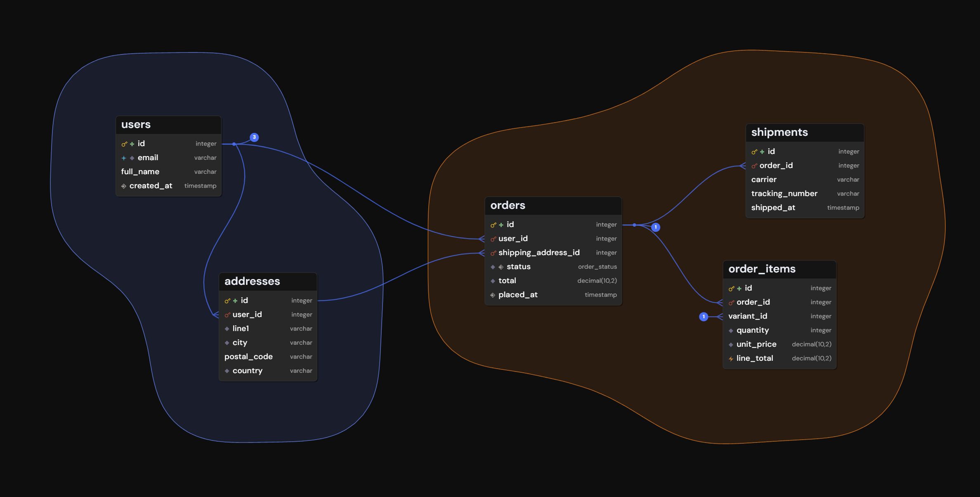Click the full_name column in users

(x=168, y=172)
